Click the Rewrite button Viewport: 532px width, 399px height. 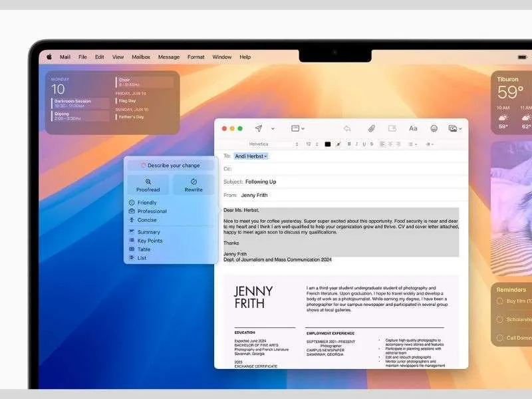click(x=194, y=185)
